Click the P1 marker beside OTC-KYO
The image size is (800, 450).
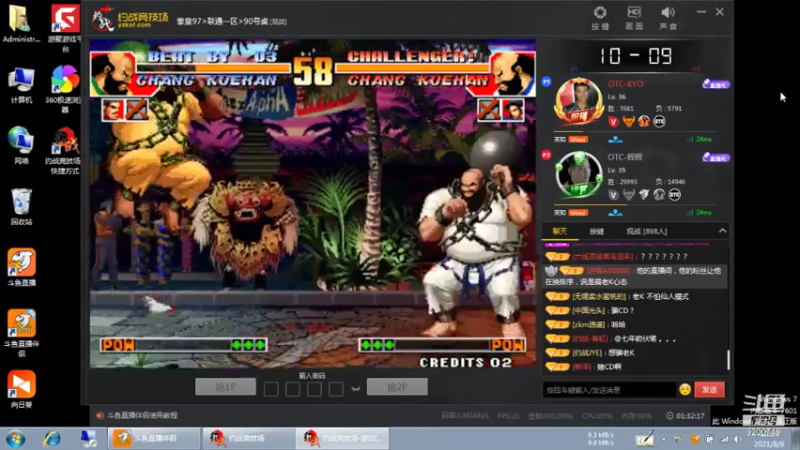pyautogui.click(x=546, y=82)
